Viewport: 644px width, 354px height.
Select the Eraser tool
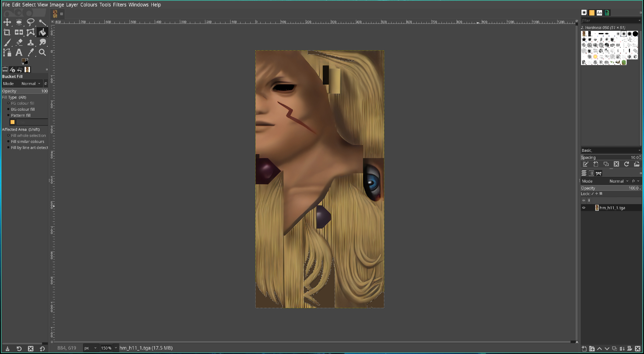[19, 42]
